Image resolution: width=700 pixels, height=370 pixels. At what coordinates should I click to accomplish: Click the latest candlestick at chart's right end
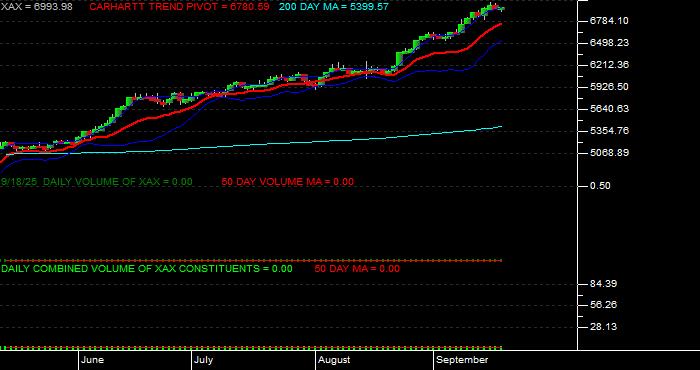502,9
